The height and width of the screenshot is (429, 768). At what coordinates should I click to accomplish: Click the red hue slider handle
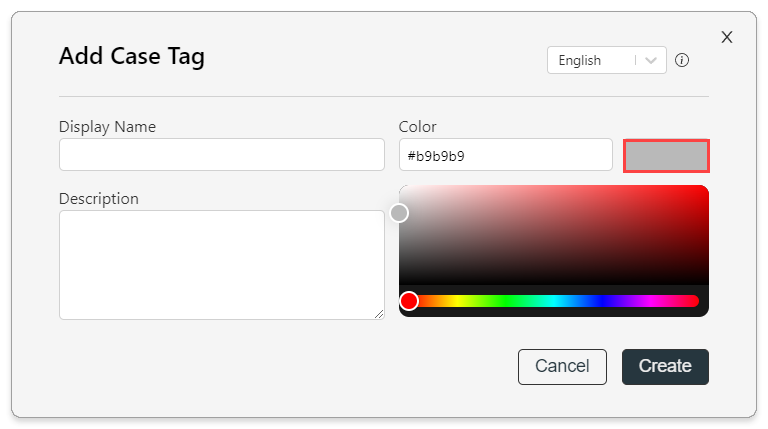[x=409, y=301]
